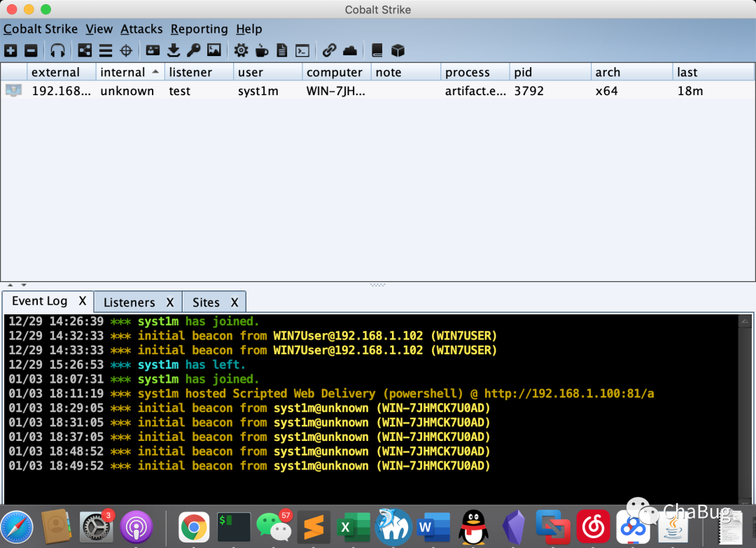
Task: Click the down arrow on the panel splitter
Action: tap(24, 285)
